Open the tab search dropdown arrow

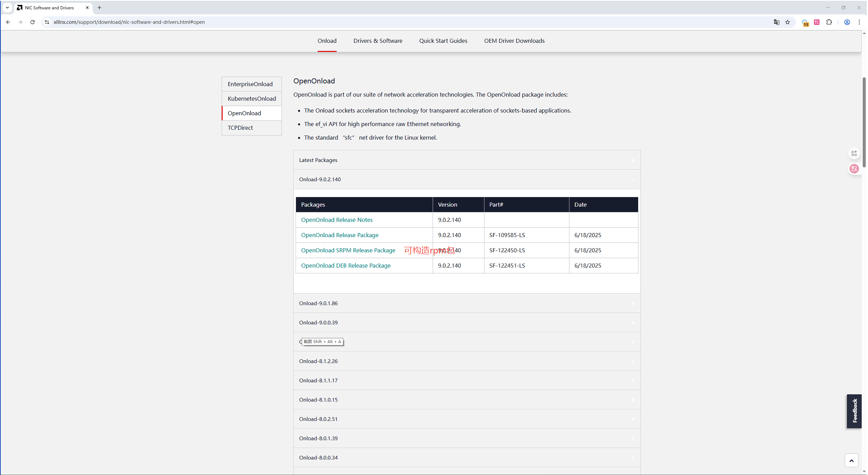point(7,8)
